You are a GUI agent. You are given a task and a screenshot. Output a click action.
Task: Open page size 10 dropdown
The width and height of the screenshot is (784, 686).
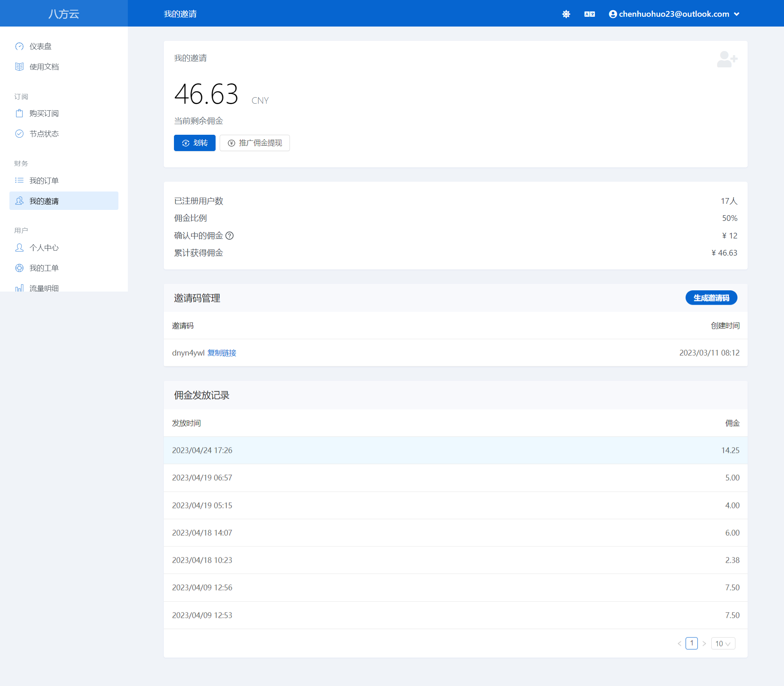pyautogui.click(x=723, y=644)
